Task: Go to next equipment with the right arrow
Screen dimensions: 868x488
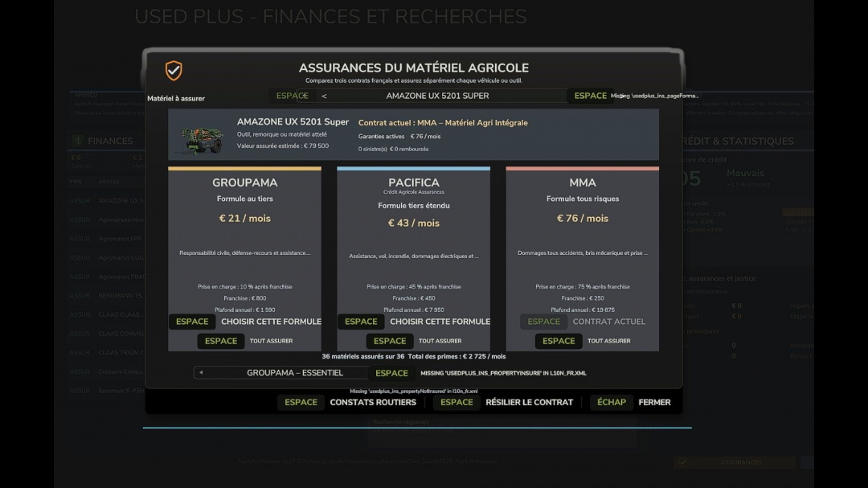Action: [x=621, y=96]
